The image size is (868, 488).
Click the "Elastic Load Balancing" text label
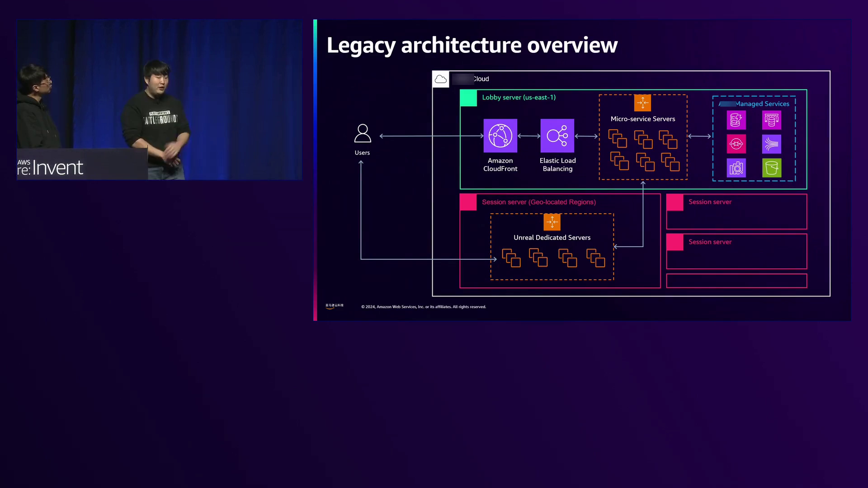[x=557, y=164]
